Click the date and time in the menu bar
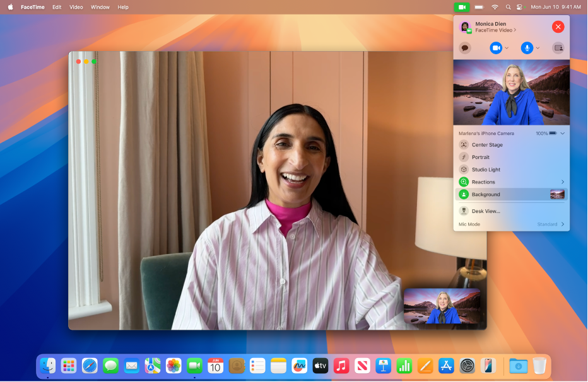Viewport: 588px width, 382px height. tap(556, 7)
